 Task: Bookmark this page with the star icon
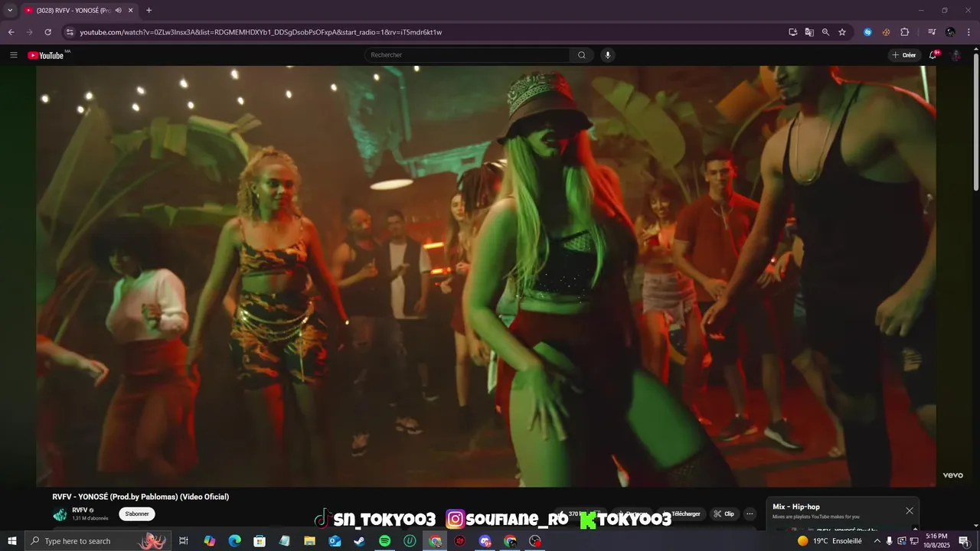(842, 32)
